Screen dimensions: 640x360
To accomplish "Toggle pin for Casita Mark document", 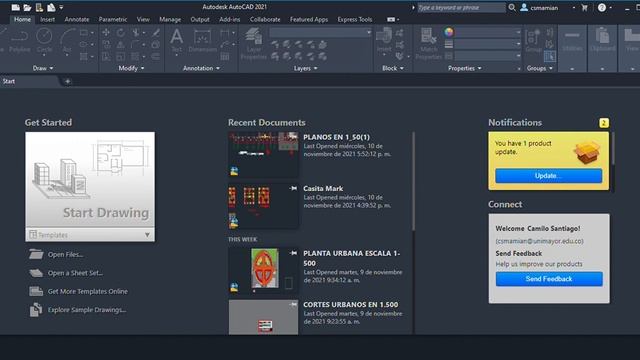I will point(293,188).
